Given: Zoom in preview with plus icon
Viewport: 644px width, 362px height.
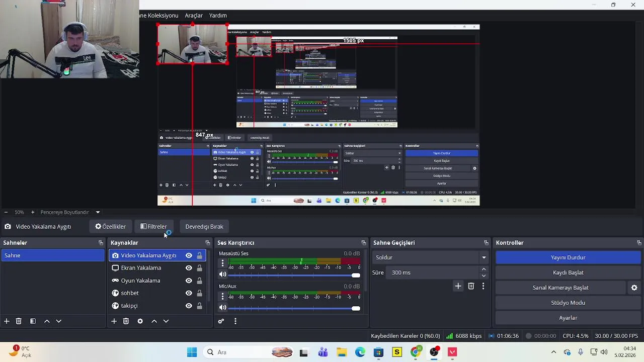Looking at the screenshot, I should tap(33, 212).
